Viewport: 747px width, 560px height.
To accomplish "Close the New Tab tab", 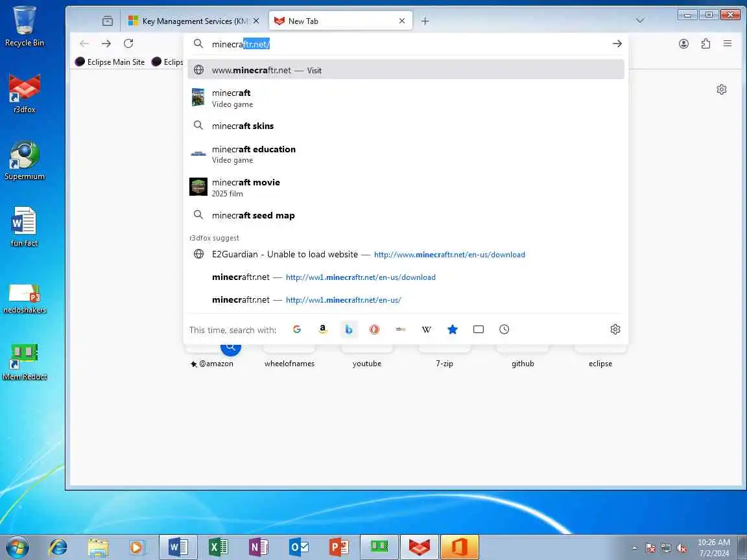I will coord(402,21).
